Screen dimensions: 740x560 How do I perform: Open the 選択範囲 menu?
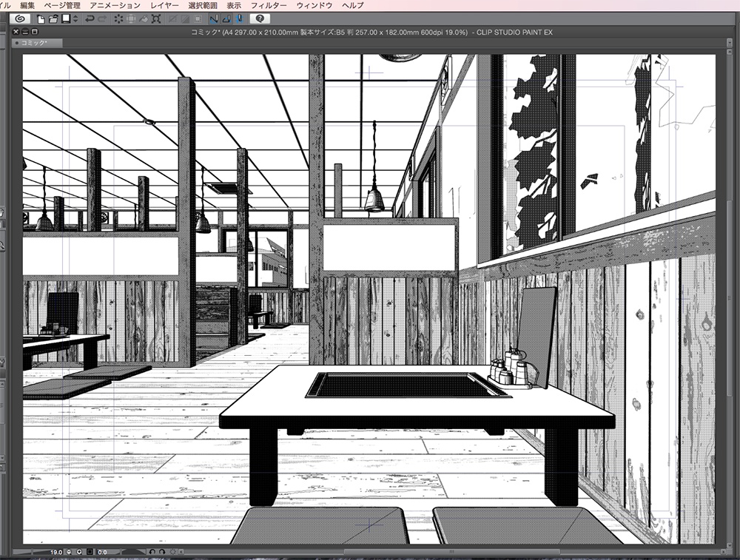pos(203,5)
